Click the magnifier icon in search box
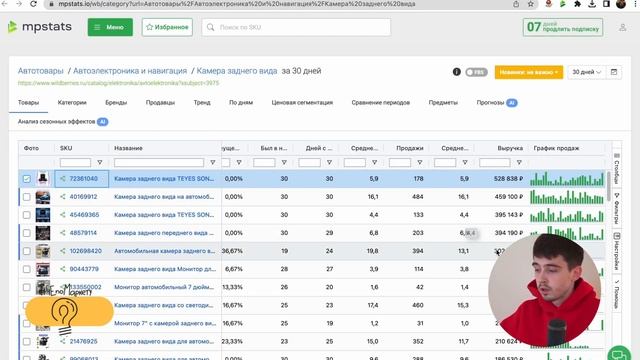640x360 pixels. pos(211,27)
